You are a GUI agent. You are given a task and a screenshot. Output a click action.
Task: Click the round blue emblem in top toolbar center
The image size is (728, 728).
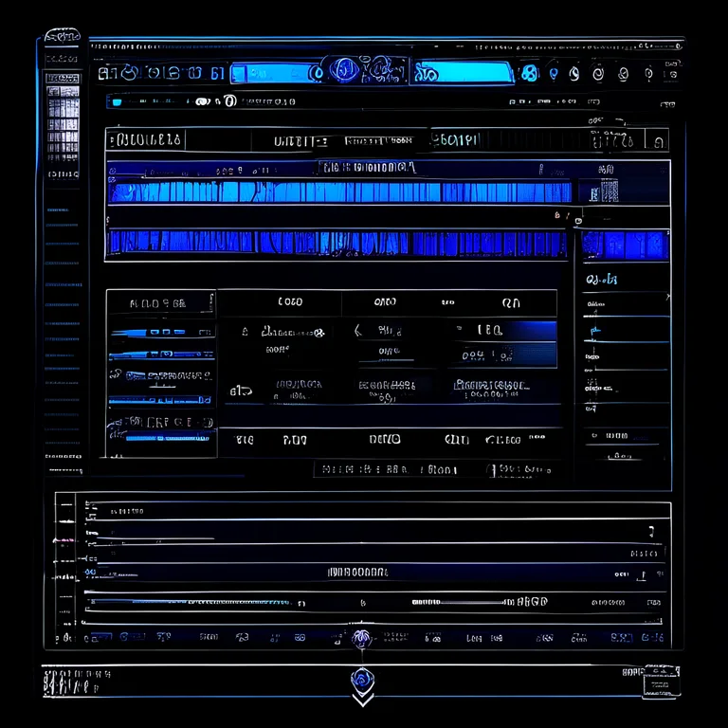344,70
